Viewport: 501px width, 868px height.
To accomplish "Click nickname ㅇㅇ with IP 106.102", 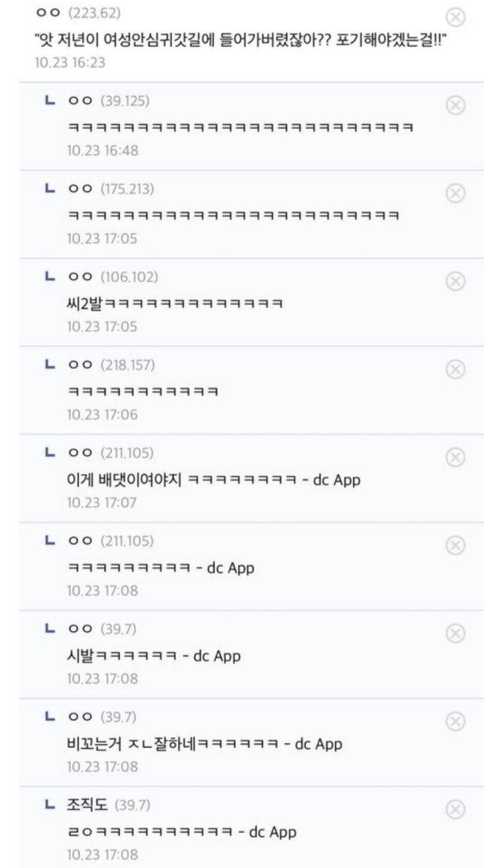I will click(80, 277).
